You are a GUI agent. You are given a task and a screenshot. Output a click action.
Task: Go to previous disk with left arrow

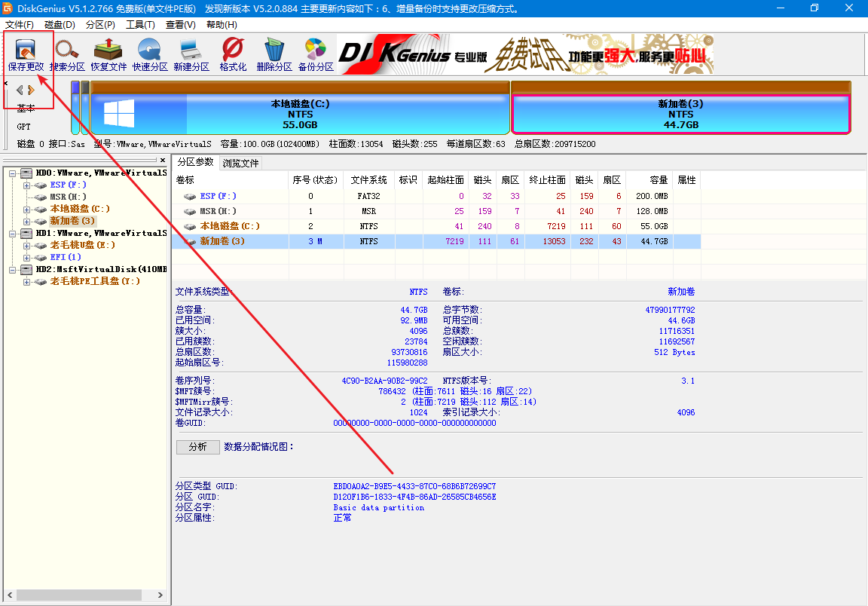20,90
